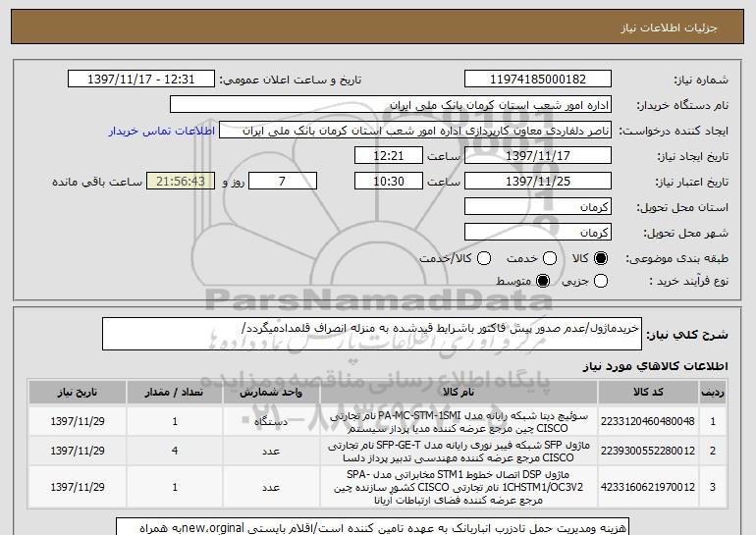Click the request creator name field

tap(415, 131)
